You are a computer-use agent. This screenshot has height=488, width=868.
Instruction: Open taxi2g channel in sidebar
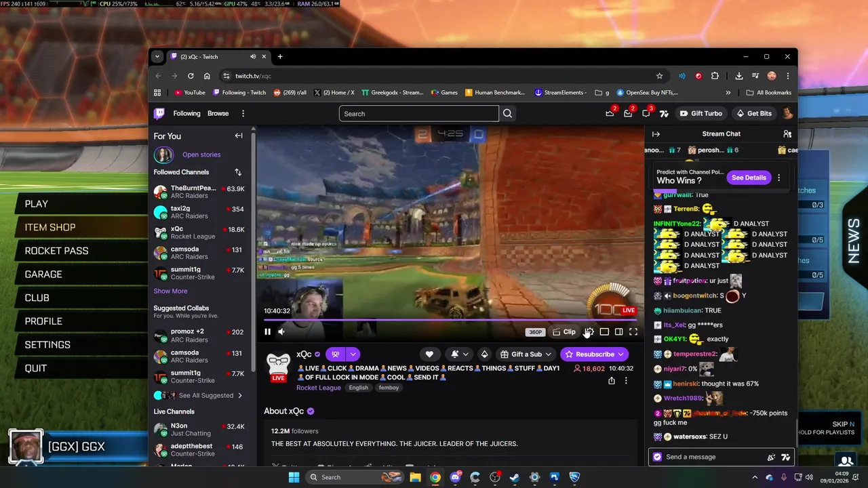199,212
